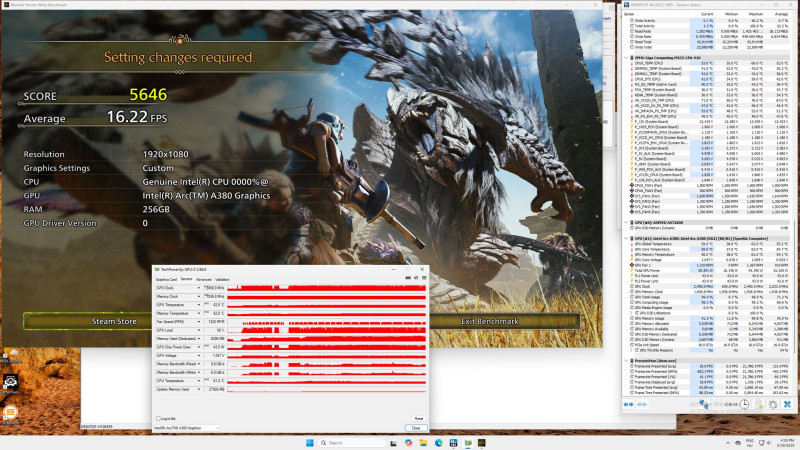Open the GPU Chip Power Draw dropdown
Screen dimensions: 800x450
198,347
